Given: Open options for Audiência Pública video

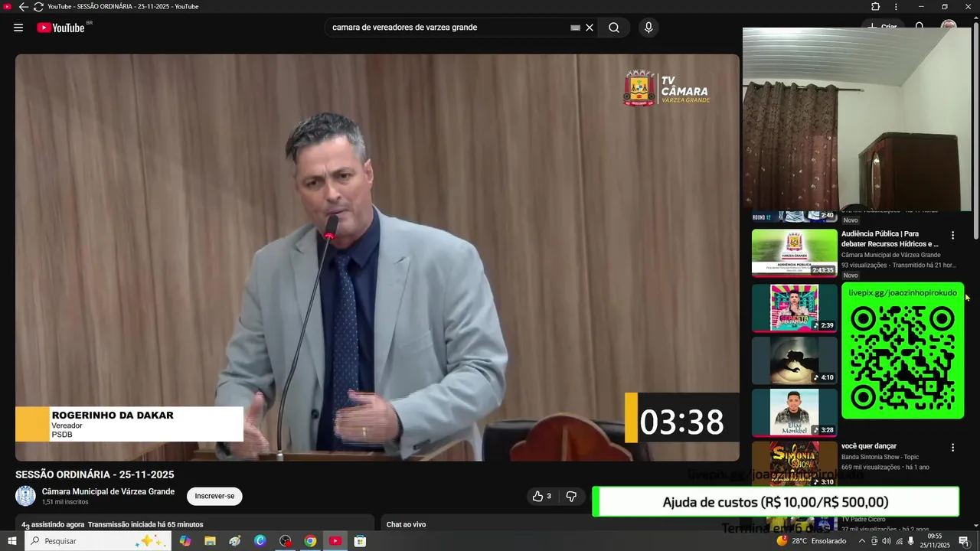Looking at the screenshot, I should click(x=953, y=236).
